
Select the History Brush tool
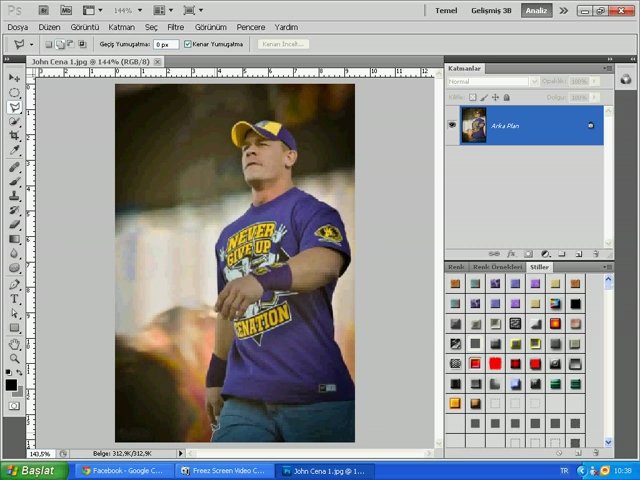14,210
